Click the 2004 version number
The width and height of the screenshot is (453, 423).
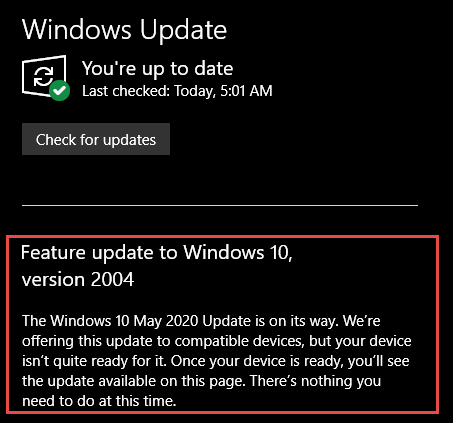(112, 279)
